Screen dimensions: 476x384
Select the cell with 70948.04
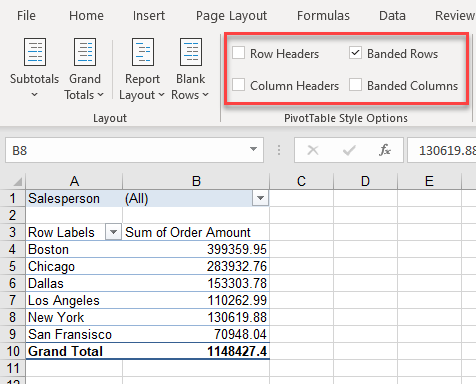pos(196,334)
